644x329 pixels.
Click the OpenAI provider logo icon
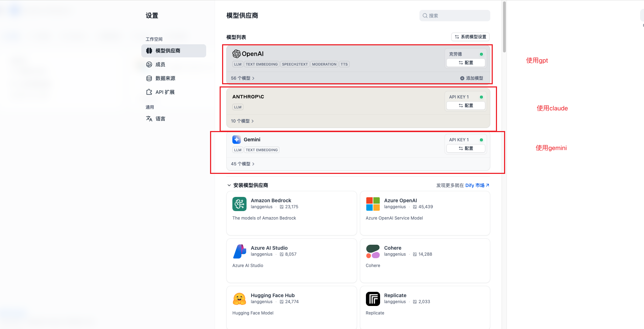tap(236, 53)
